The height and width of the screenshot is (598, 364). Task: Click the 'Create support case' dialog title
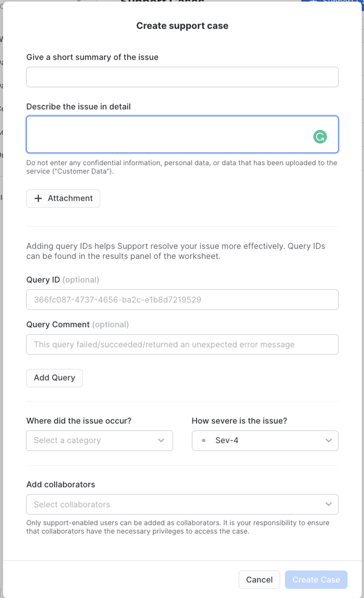(182, 26)
